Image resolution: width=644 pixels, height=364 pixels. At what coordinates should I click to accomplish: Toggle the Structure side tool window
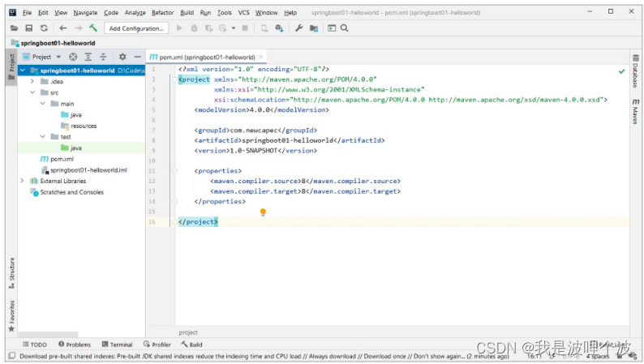11,272
